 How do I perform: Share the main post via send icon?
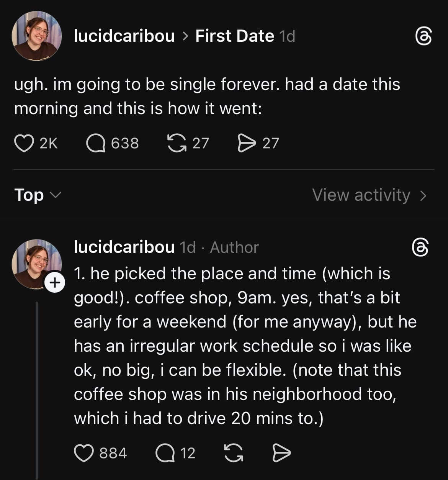pyautogui.click(x=247, y=143)
